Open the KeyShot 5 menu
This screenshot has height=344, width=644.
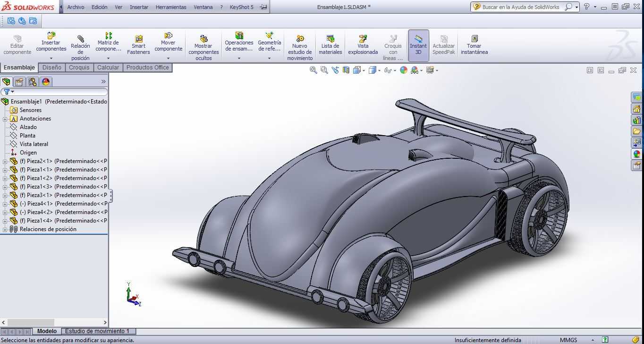[241, 7]
